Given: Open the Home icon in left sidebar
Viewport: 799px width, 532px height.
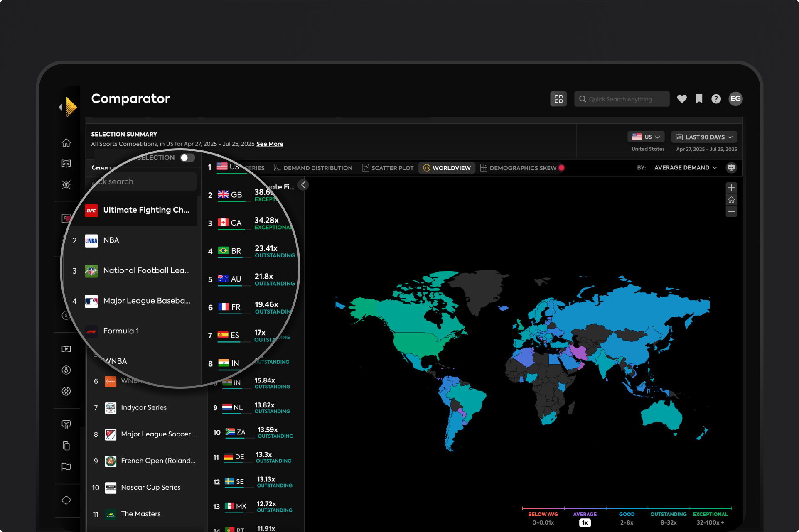Looking at the screenshot, I should 66,142.
